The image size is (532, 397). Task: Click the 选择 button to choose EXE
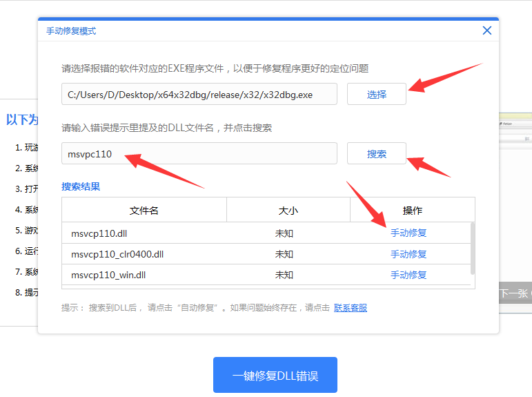tap(377, 94)
